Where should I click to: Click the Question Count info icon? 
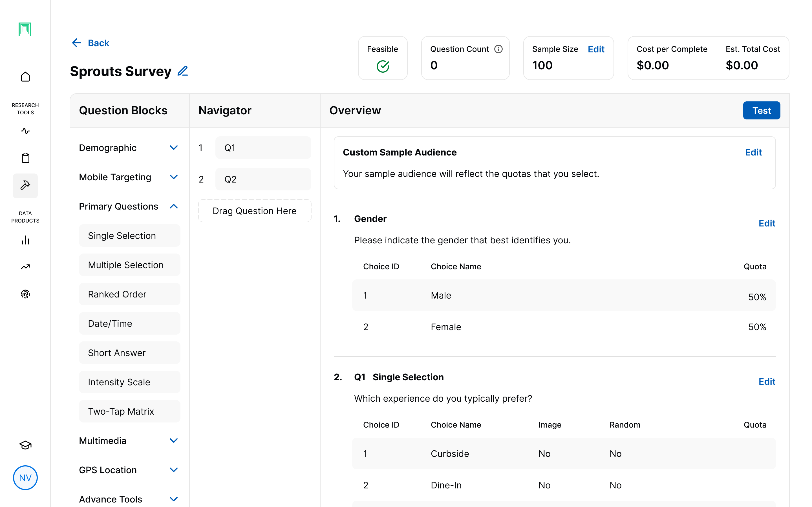[x=498, y=49]
